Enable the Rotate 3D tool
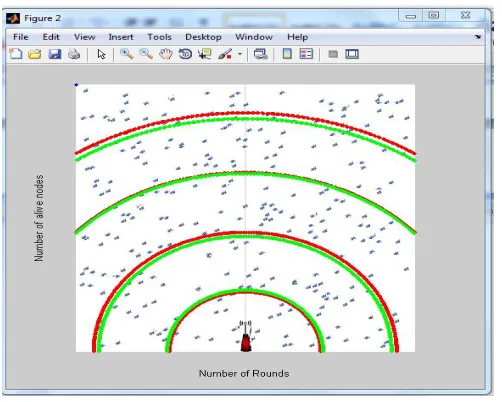 (x=185, y=54)
